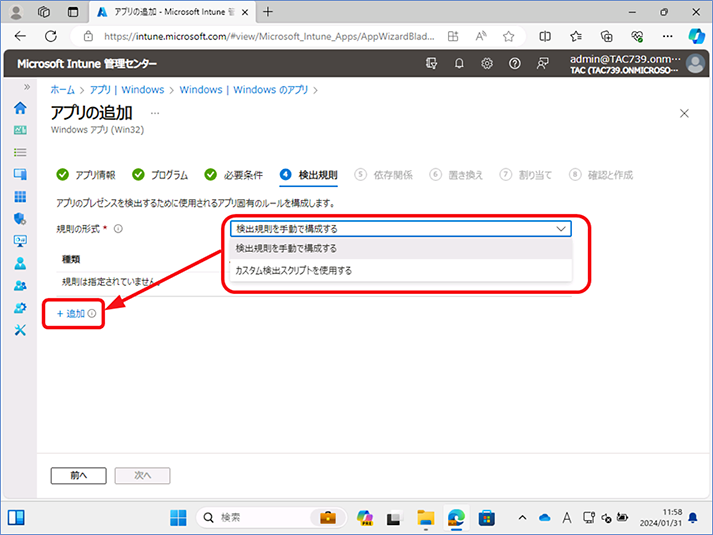Choose カスタム検出スクリプトを使用する option
Image resolution: width=713 pixels, height=535 pixels.
(x=401, y=270)
